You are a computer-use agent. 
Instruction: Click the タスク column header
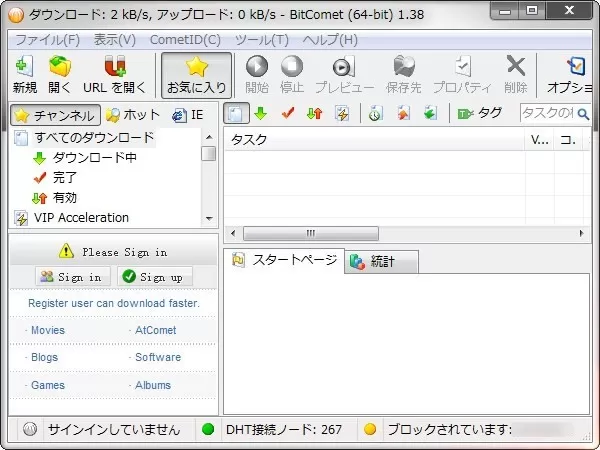(x=374, y=140)
